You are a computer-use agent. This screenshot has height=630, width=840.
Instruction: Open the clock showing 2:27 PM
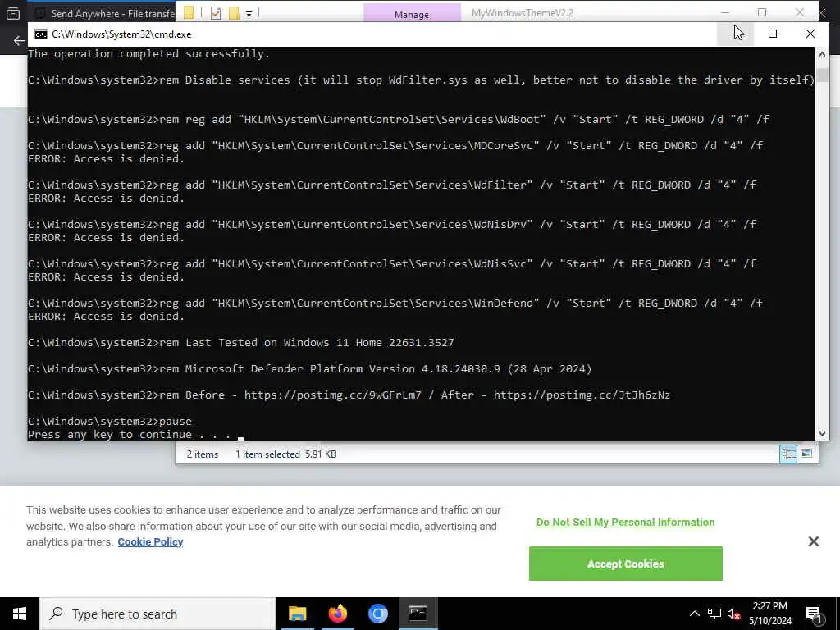coord(770,614)
